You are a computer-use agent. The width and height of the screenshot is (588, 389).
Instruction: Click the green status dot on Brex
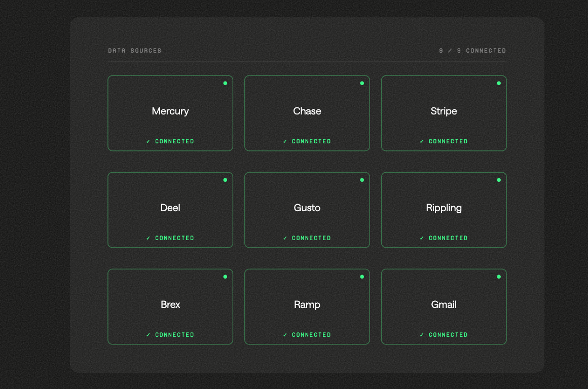click(226, 277)
